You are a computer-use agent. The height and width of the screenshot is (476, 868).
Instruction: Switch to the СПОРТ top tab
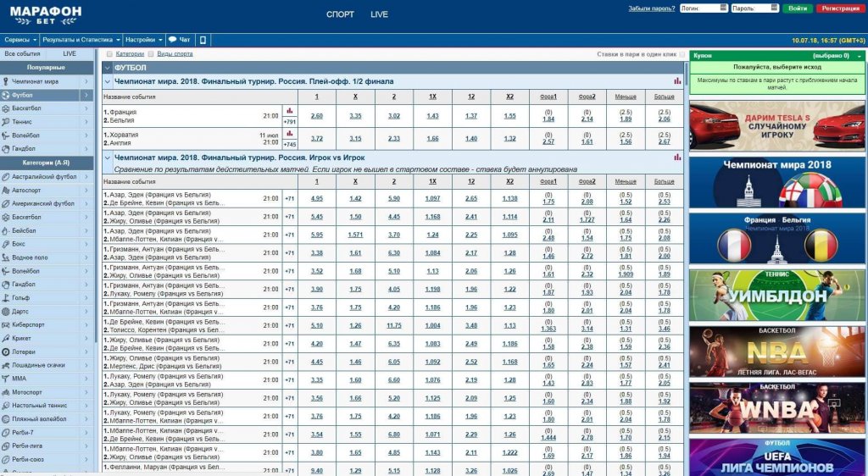(340, 14)
